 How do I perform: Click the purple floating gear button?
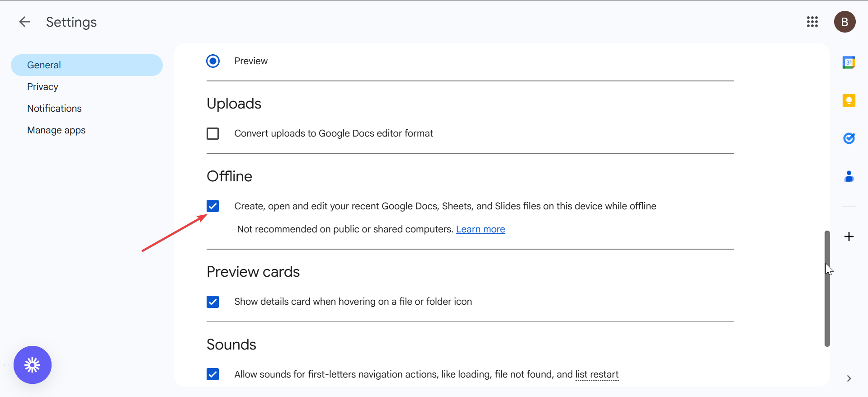point(33,365)
